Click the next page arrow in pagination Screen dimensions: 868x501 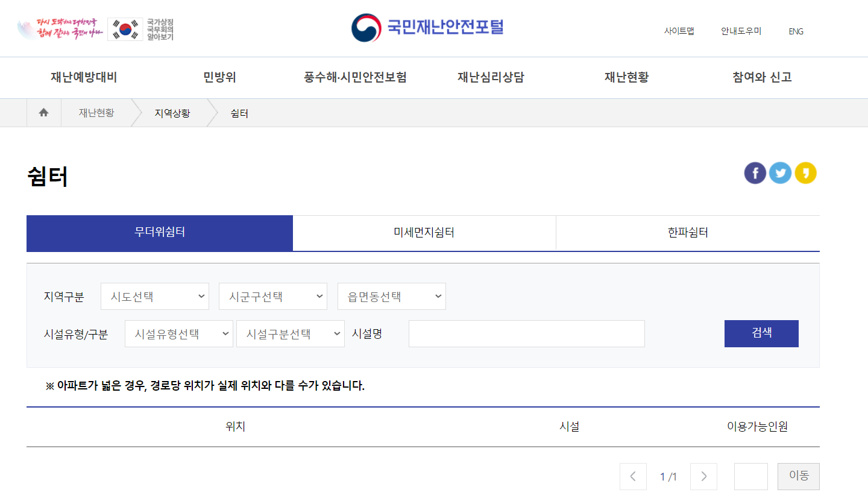click(x=703, y=476)
